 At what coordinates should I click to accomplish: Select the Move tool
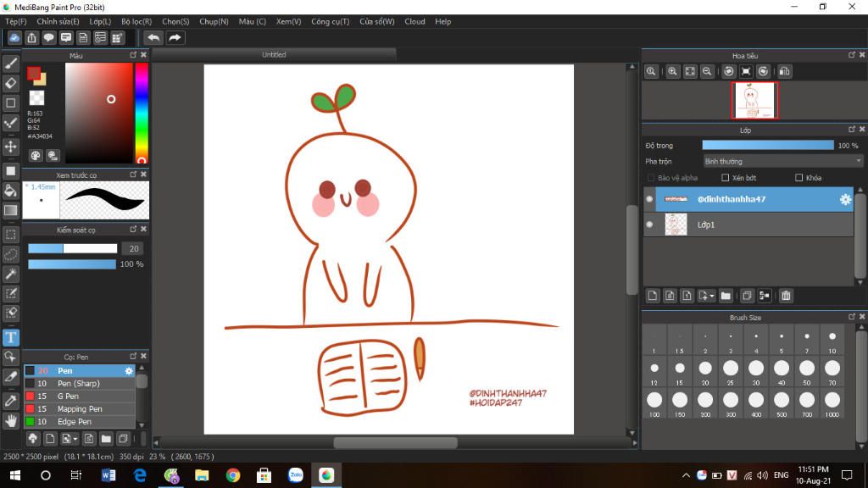pyautogui.click(x=11, y=147)
